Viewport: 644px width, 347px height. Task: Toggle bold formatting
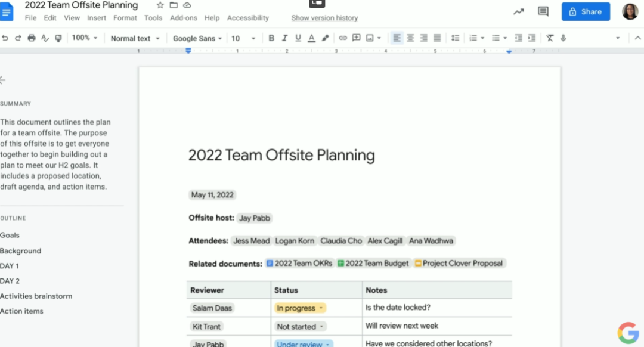(x=271, y=38)
